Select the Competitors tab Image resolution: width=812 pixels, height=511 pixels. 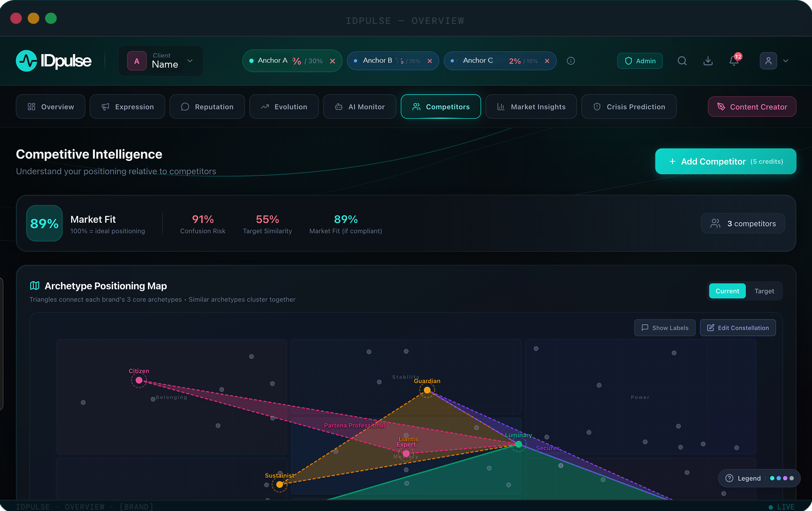coord(441,106)
